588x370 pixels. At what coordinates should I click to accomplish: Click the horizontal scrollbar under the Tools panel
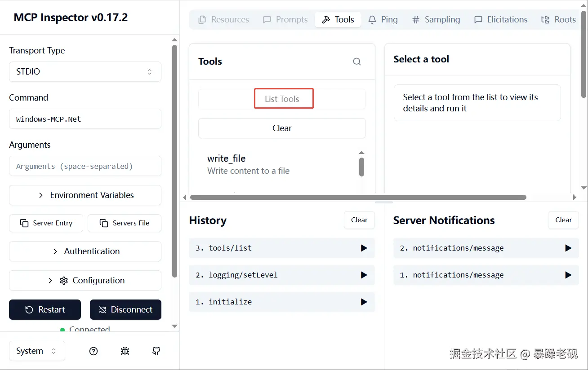(x=358, y=197)
